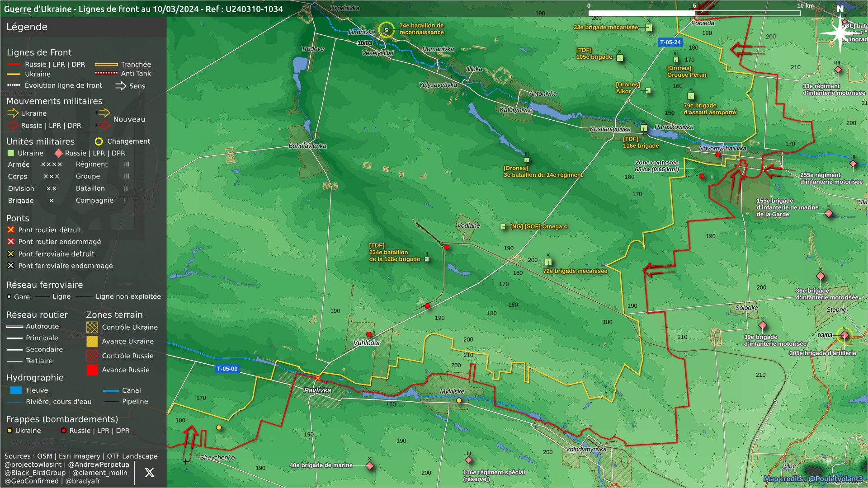
Task: Select the 'Pont routier endommagé' legend icon
Action: click(x=11, y=242)
